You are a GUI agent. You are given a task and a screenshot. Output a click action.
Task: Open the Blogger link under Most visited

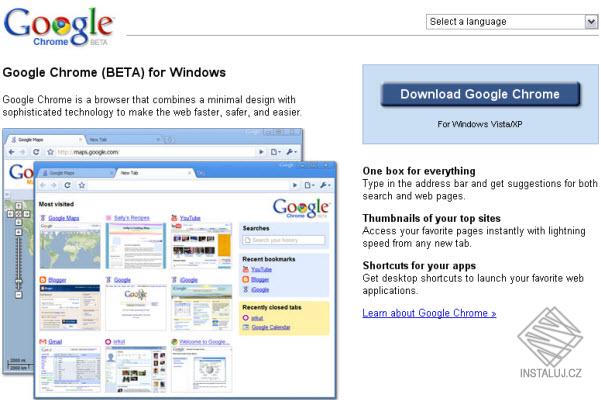[57, 280]
